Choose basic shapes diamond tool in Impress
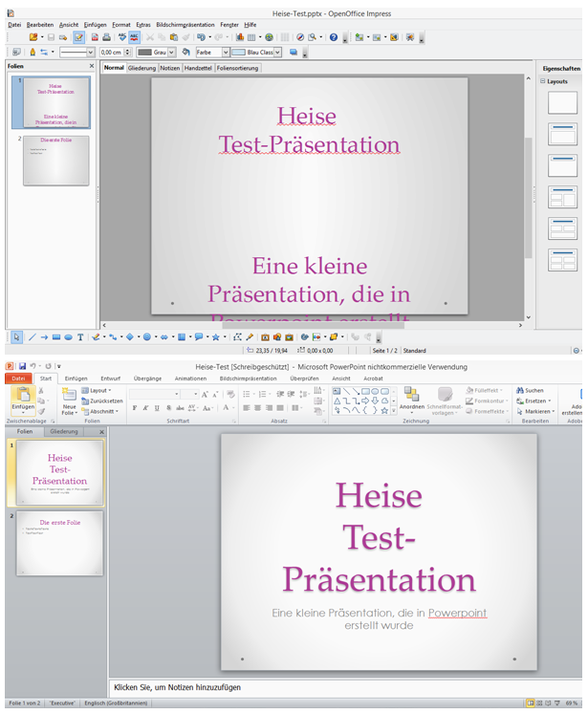 click(130, 337)
